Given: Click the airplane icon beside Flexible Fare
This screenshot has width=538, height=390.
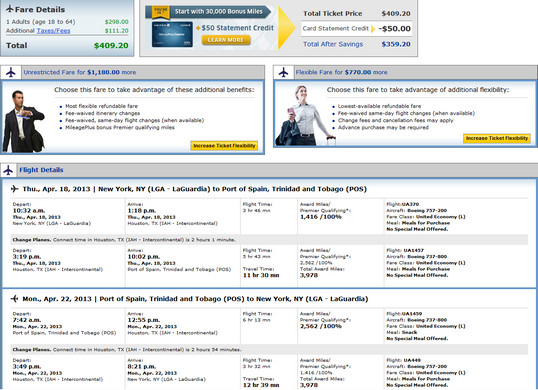Looking at the screenshot, I should [283, 72].
